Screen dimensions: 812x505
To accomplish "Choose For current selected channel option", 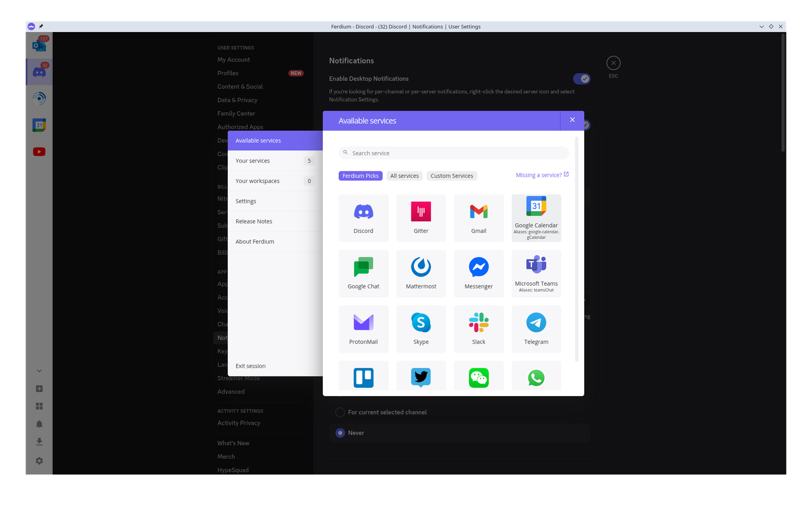I will (x=340, y=412).
